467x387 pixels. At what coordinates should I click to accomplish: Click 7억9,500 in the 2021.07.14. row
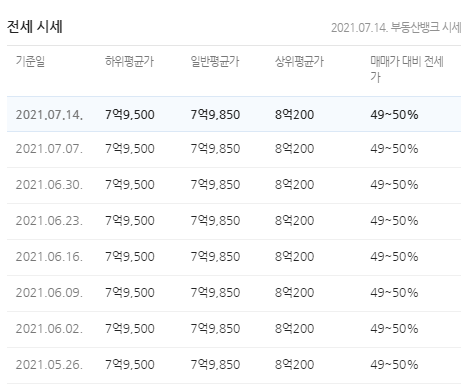(130, 115)
